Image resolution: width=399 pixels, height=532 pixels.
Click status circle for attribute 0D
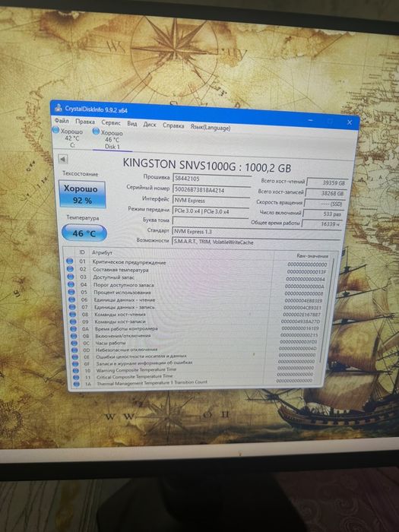[74, 350]
